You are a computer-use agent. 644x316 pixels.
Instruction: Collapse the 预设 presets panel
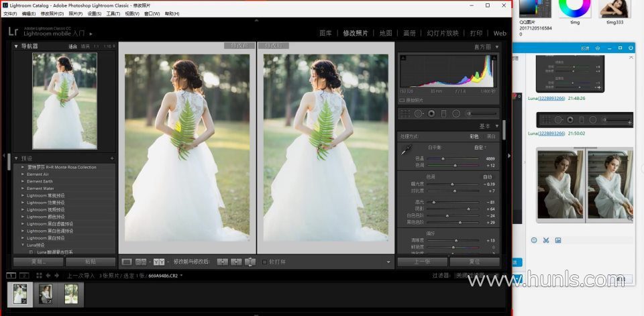(x=16, y=158)
